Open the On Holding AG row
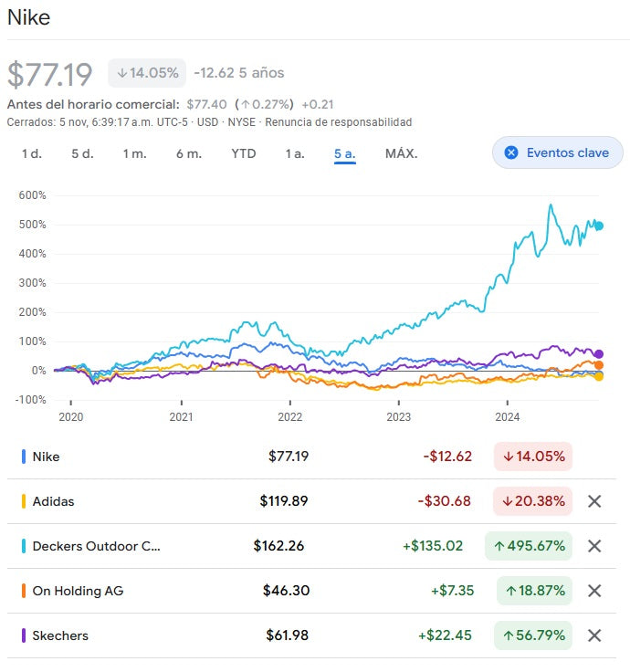The image size is (630, 672). [311, 591]
